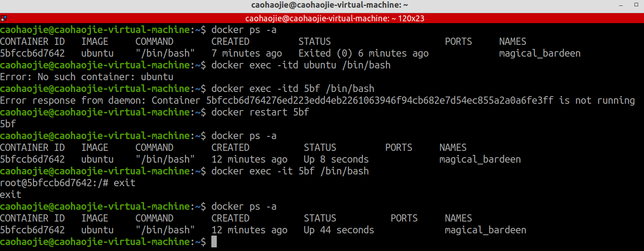Click the '7 minutes ago' created value
Image resolution: width=644 pixels, height=251 pixels.
coord(247,53)
